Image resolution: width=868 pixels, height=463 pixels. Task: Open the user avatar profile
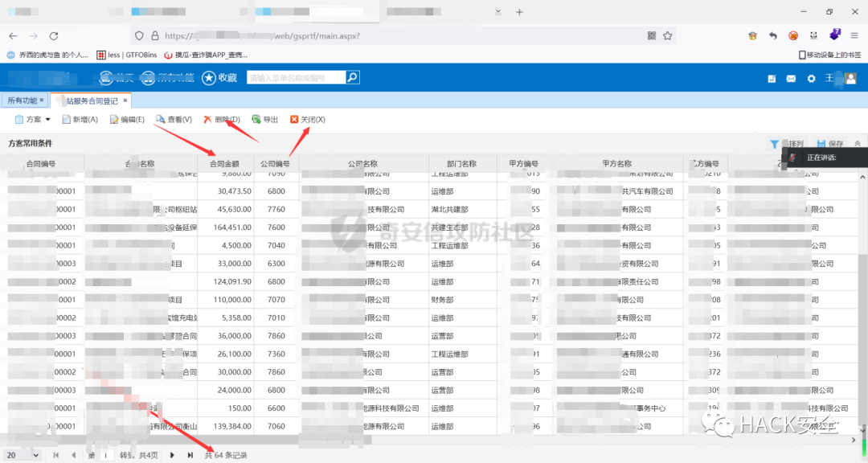point(851,79)
